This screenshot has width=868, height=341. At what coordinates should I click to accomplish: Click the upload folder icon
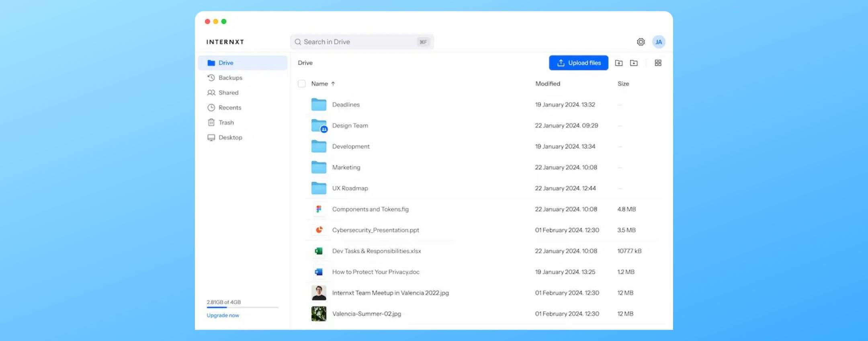point(619,63)
